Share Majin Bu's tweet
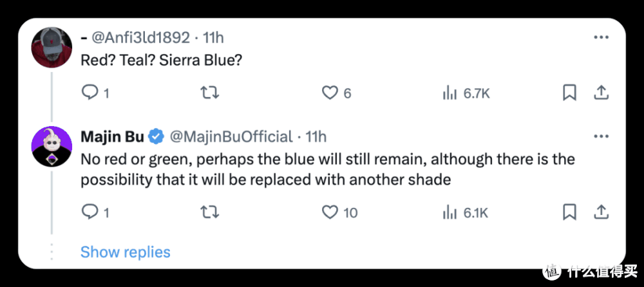This screenshot has height=287, width=644. [x=600, y=211]
